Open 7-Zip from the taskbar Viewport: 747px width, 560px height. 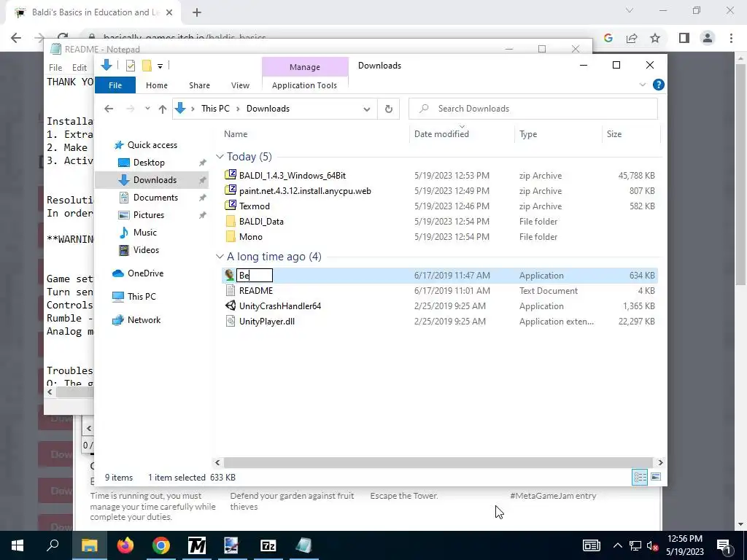(x=268, y=545)
